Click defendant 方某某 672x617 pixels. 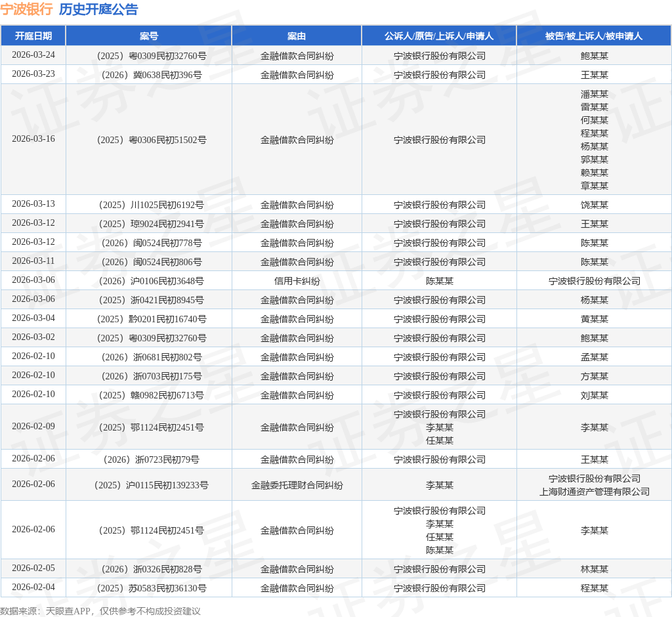click(595, 377)
